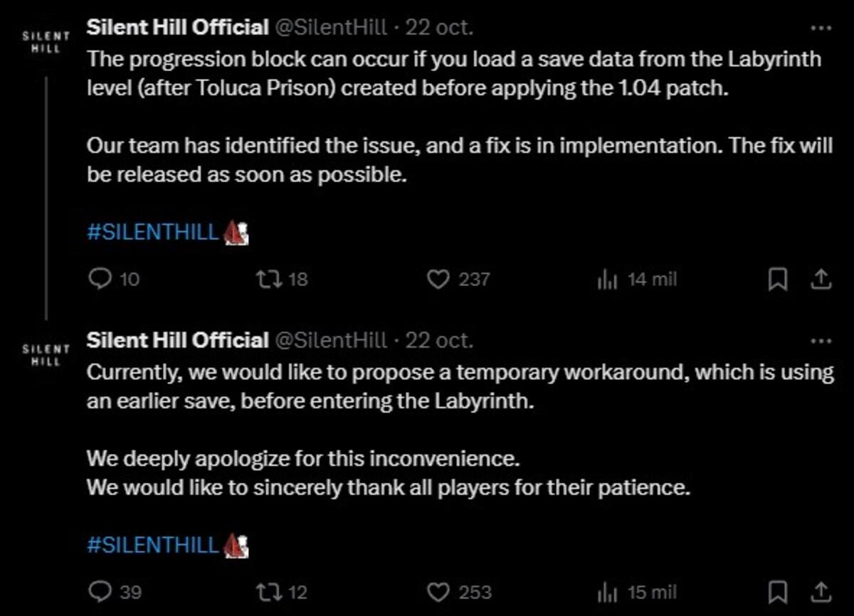The height and width of the screenshot is (616, 854).
Task: Open #SILENTHILL hashtag in the first tweet
Action: 153,233
